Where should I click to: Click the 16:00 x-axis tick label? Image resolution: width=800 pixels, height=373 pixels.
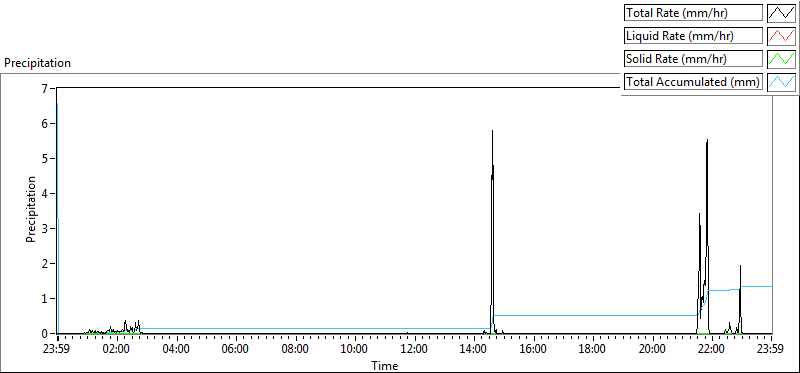(x=534, y=350)
